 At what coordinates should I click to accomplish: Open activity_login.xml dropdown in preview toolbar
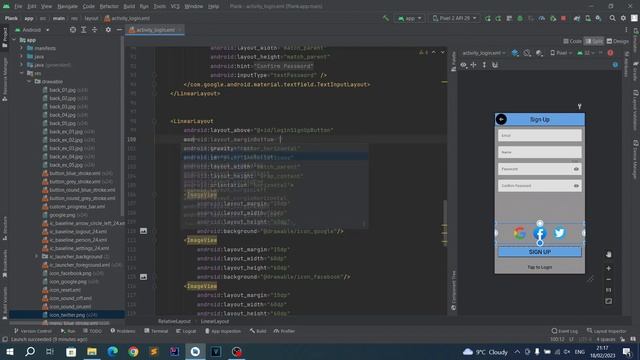(484, 53)
